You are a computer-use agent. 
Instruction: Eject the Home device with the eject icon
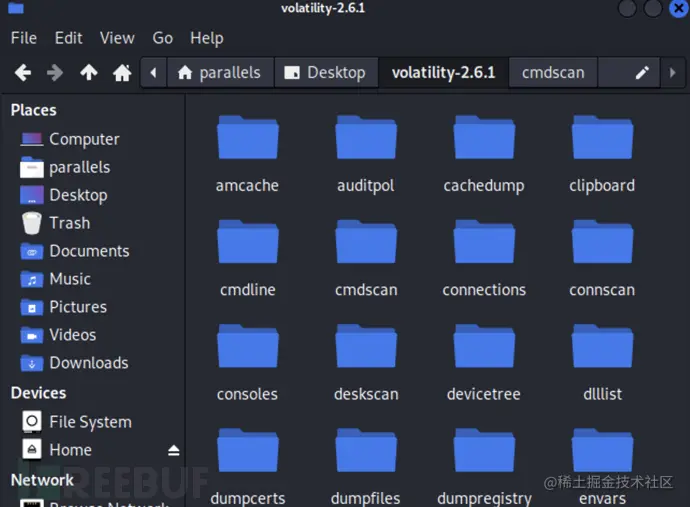coord(173,450)
